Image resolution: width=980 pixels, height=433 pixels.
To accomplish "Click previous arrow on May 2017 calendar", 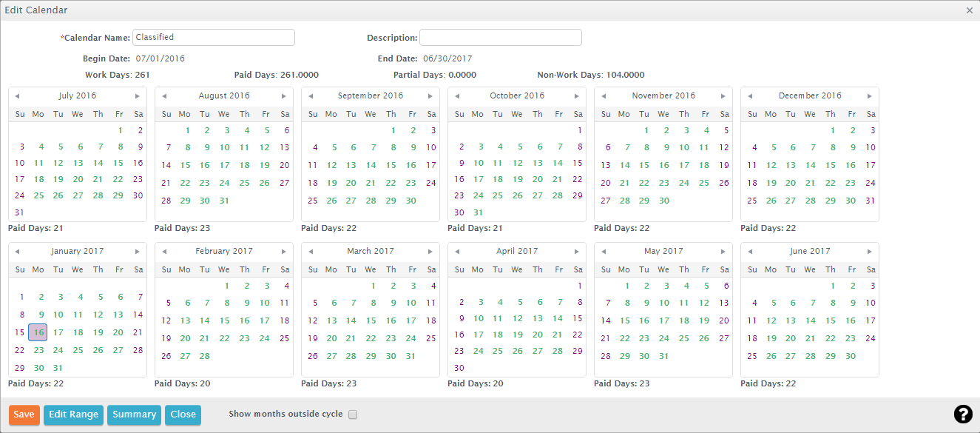I will pos(603,252).
